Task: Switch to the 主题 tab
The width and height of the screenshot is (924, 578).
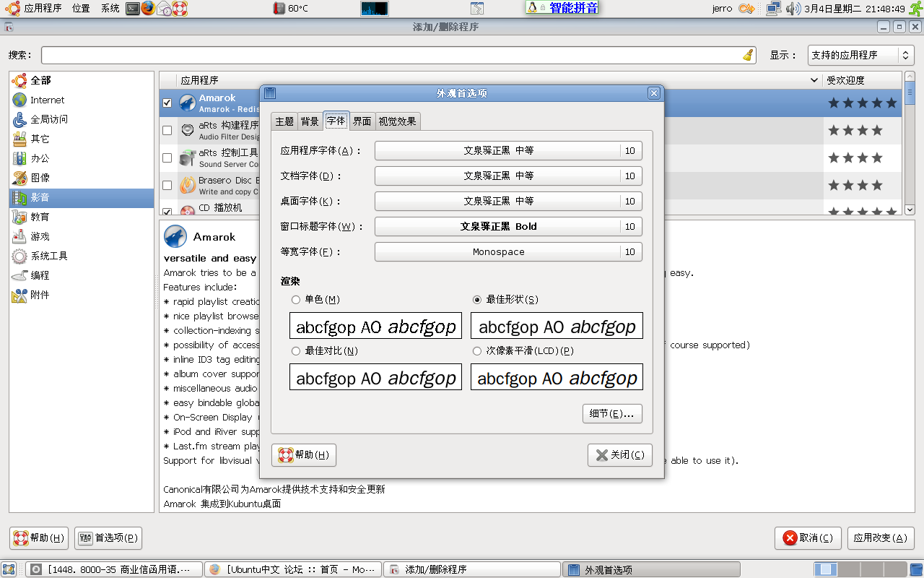Action: click(284, 121)
